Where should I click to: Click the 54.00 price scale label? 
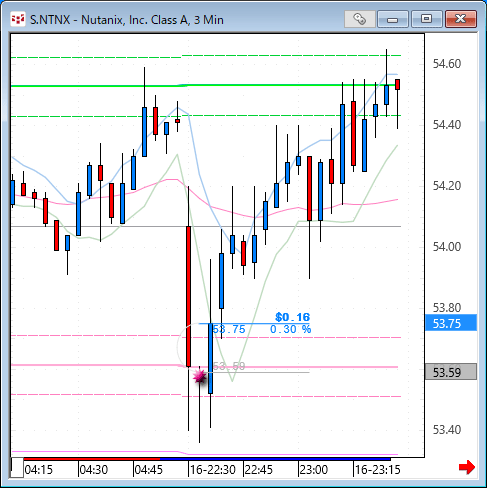pyautogui.click(x=447, y=247)
